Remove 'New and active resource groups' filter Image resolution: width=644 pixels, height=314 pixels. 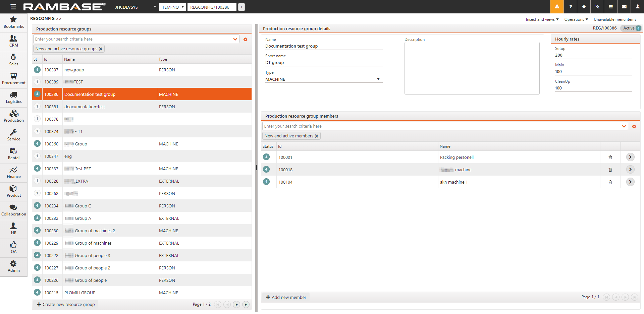(x=101, y=49)
